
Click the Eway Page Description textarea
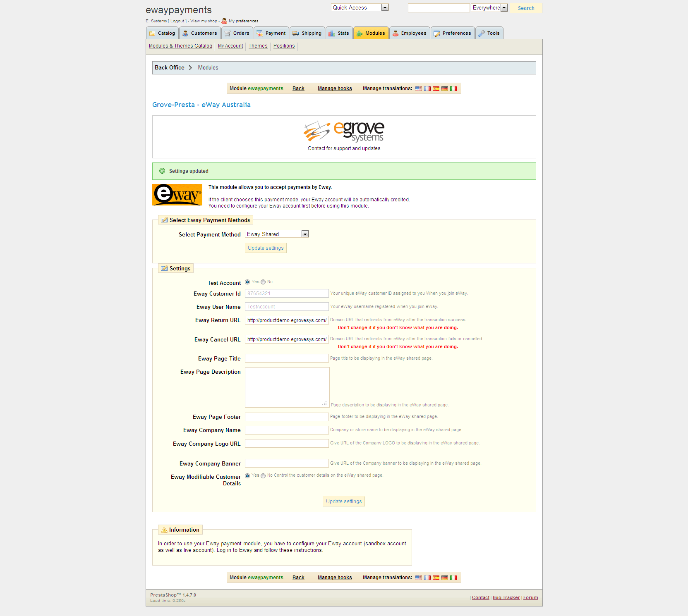[287, 387]
